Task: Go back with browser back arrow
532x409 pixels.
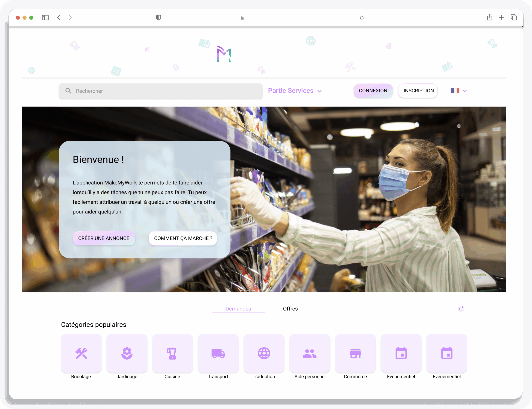Action: pos(59,17)
